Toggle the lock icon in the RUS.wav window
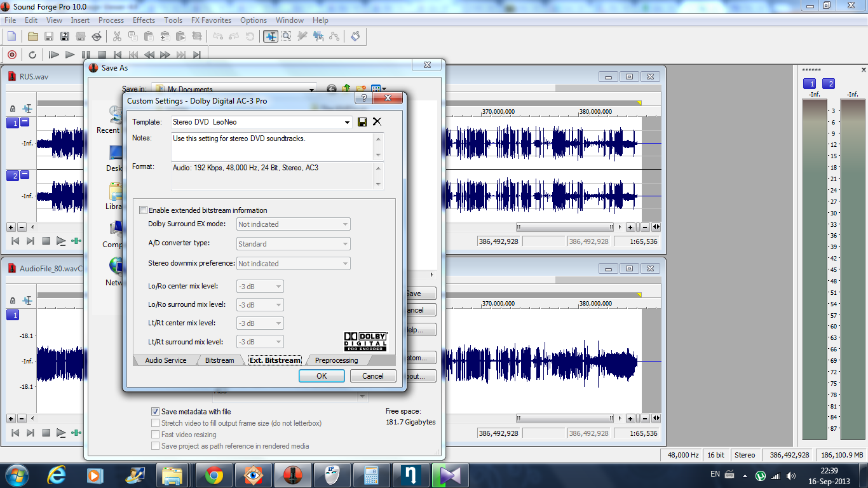868x488 pixels. [x=13, y=109]
